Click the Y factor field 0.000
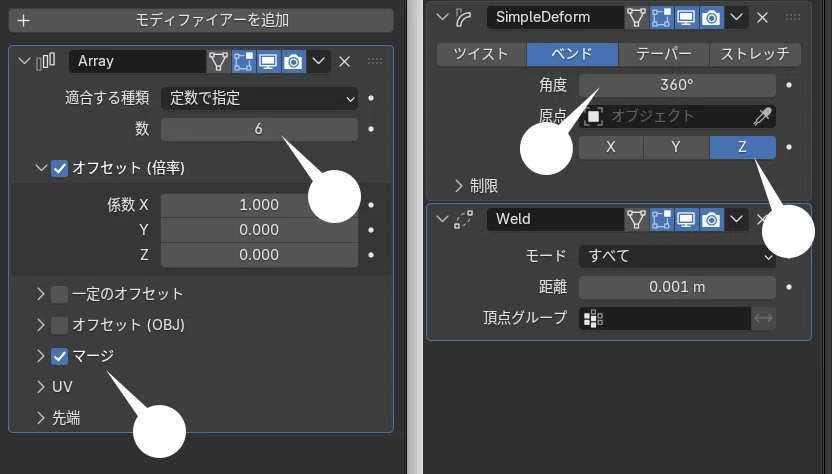This screenshot has width=832, height=474. point(259,230)
